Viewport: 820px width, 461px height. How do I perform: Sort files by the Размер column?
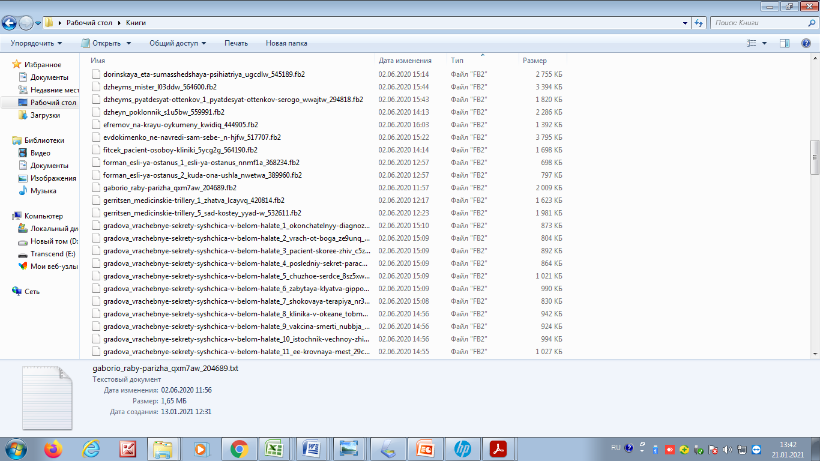coord(535,61)
